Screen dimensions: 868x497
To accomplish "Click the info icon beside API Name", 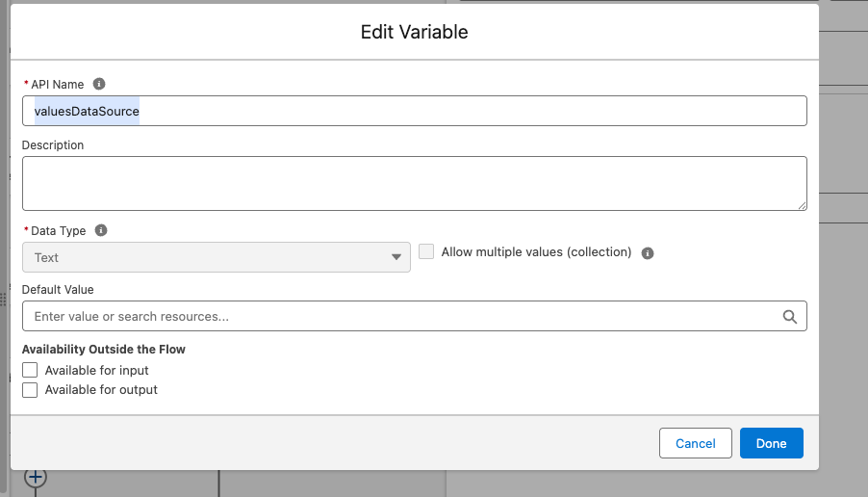I will (x=99, y=85).
